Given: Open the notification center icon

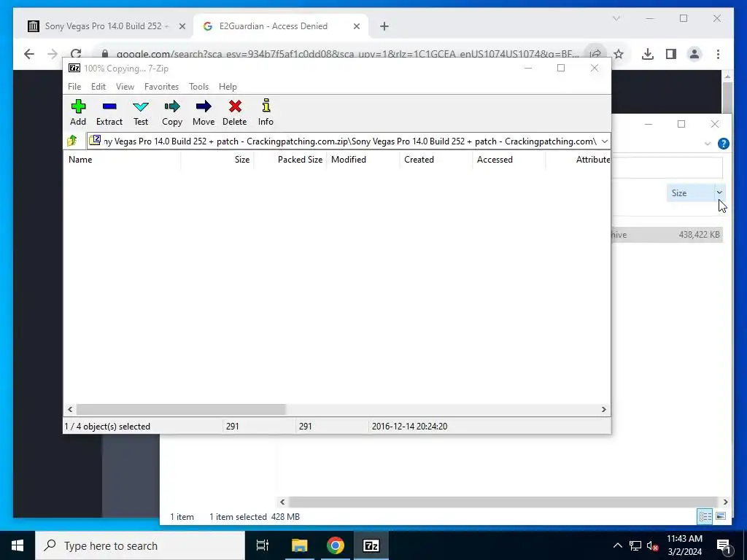Looking at the screenshot, I should [724, 545].
